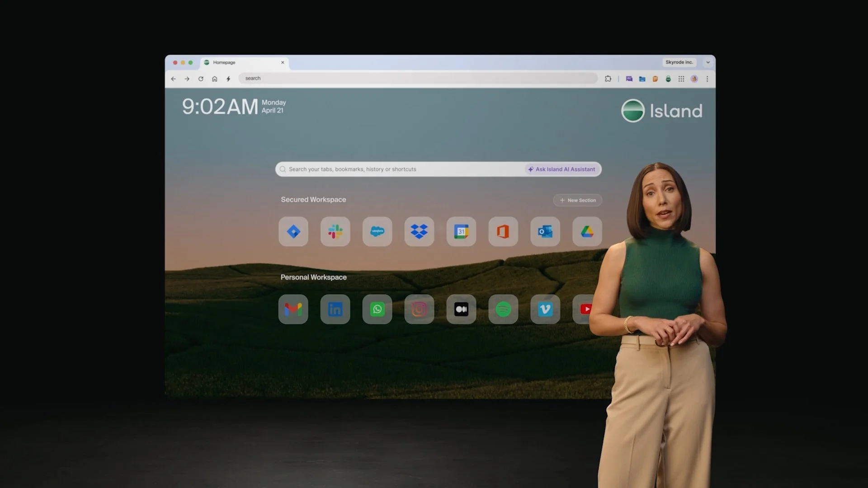Open the extensions puzzle-piece icon

pyautogui.click(x=608, y=79)
